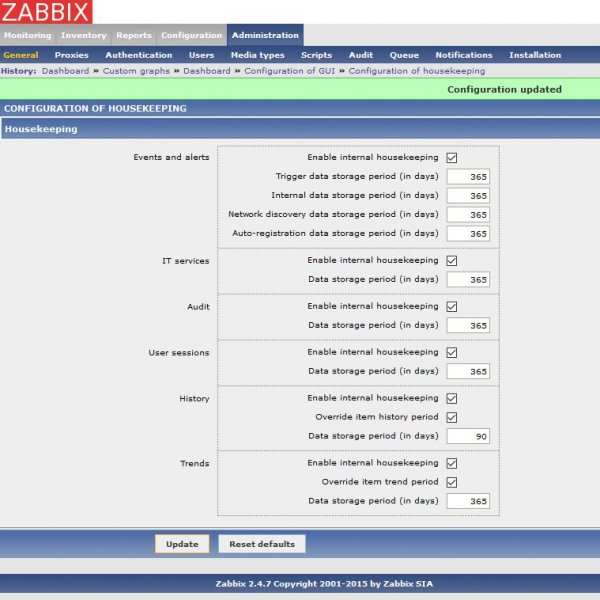600x600 pixels.
Task: Open the Monitoring menu tab
Action: (27, 35)
